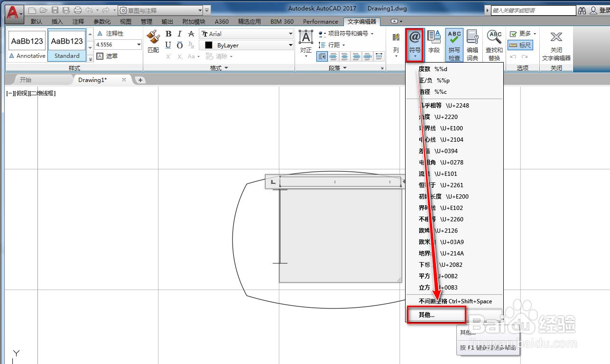
Task: Click the Redo arrow in quick access toolbar
Action: (106, 10)
